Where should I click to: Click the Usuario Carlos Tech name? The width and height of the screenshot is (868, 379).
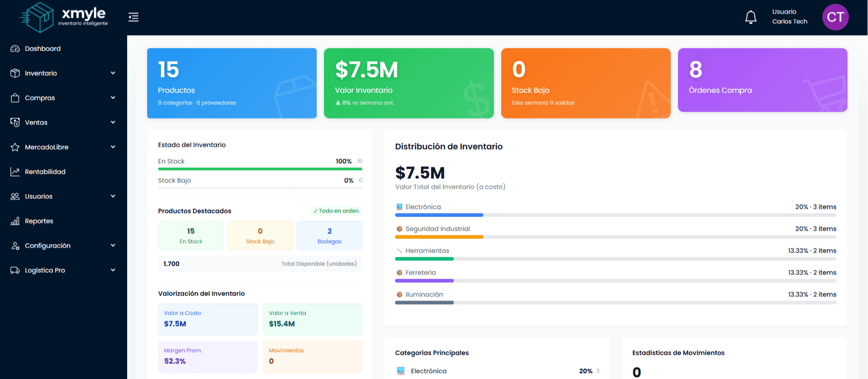[790, 17]
